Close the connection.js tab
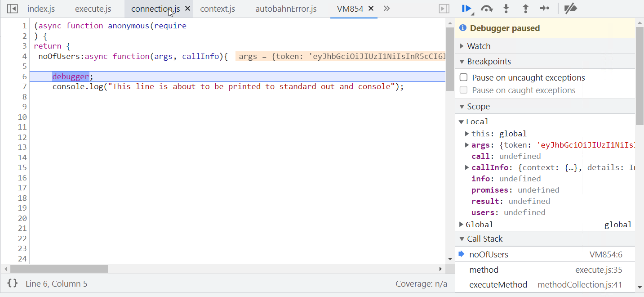The height and width of the screenshot is (297, 644). coord(188,9)
